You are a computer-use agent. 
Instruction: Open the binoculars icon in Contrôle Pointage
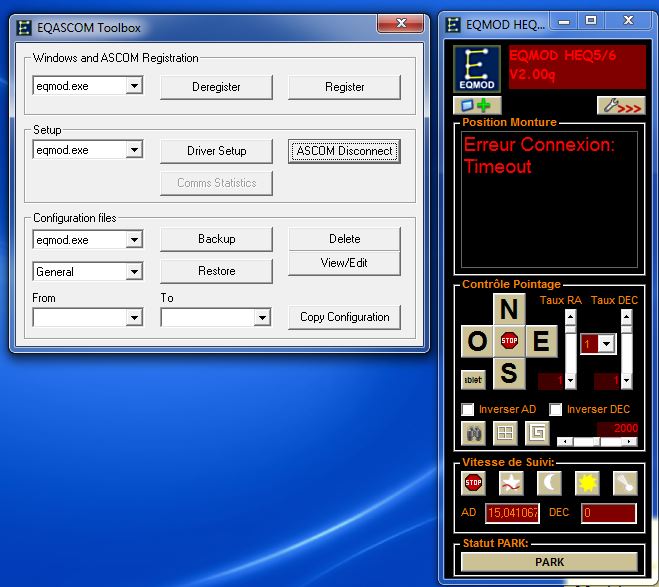[x=474, y=433]
